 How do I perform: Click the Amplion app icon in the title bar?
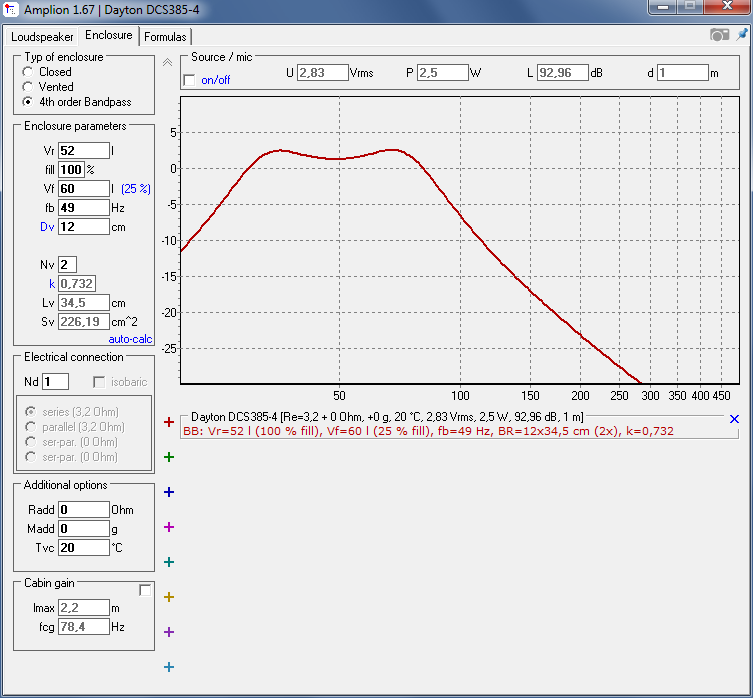pyautogui.click(x=11, y=10)
